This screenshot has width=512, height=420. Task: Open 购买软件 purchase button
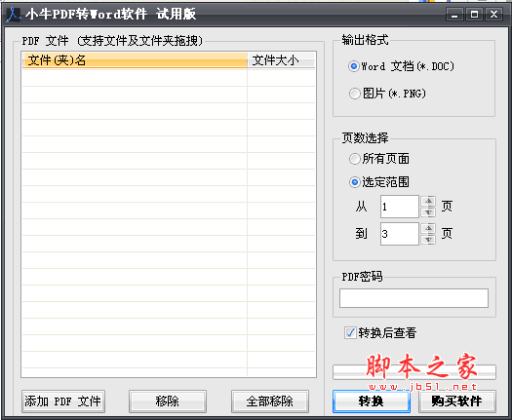point(457,401)
